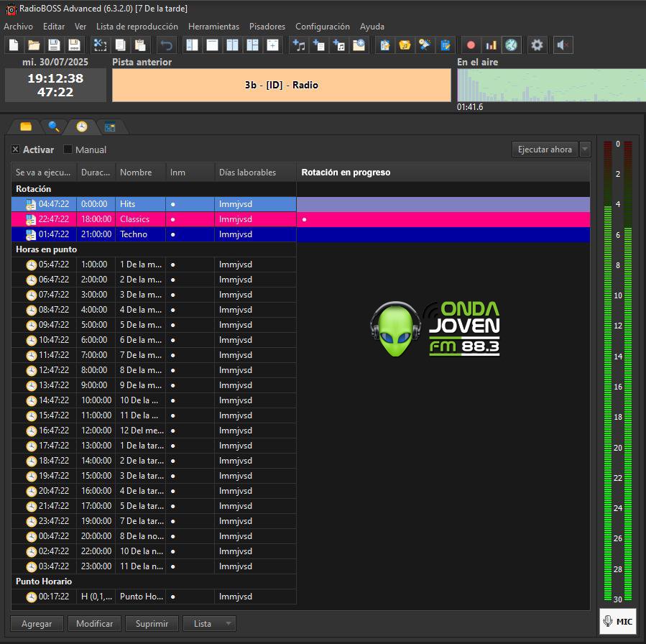Open the Lista de reproducción menu
The height and width of the screenshot is (644, 646).
pyautogui.click(x=137, y=27)
